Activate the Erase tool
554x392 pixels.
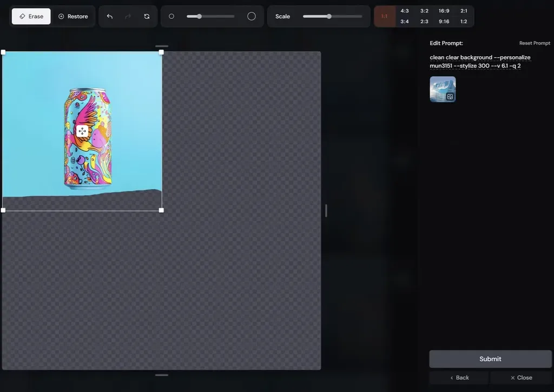[31, 16]
